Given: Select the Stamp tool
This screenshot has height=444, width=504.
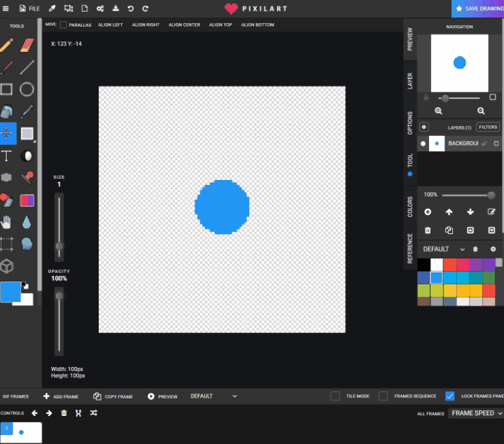Looking at the screenshot, I should click(x=27, y=177).
